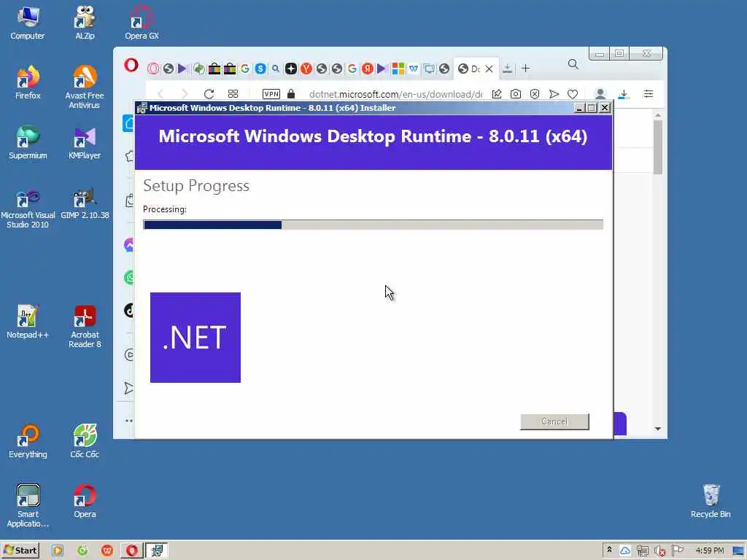
Task: Open the Windows Start menu
Action: click(20, 551)
